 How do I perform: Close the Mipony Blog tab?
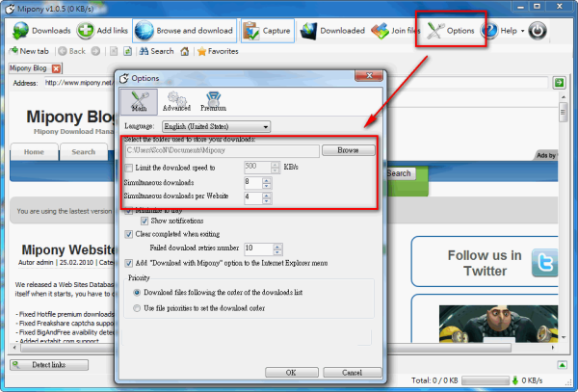click(x=56, y=68)
